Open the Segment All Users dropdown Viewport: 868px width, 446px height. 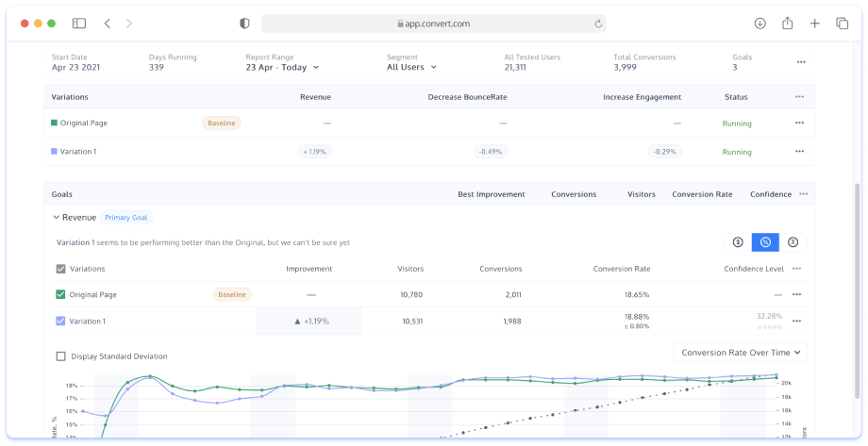[411, 67]
